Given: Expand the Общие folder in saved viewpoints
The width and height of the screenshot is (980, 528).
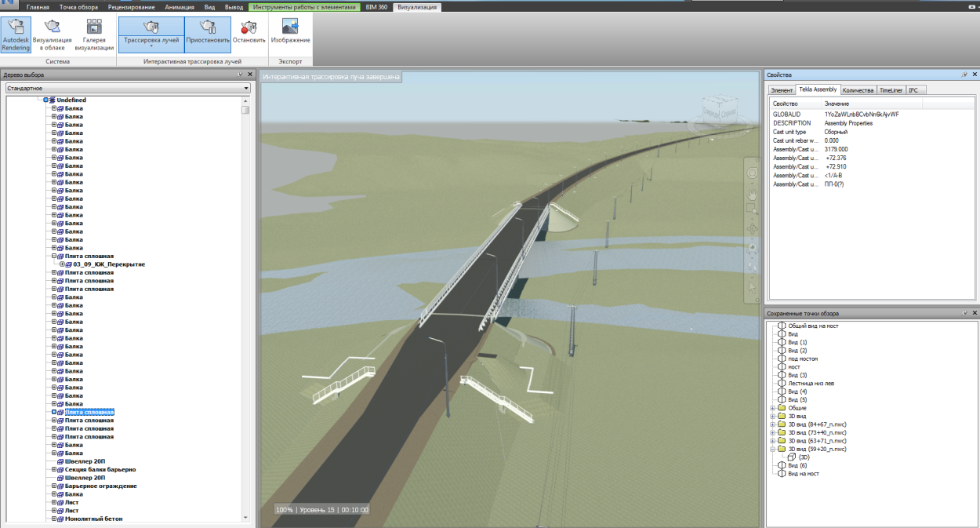Looking at the screenshot, I should [x=772, y=408].
